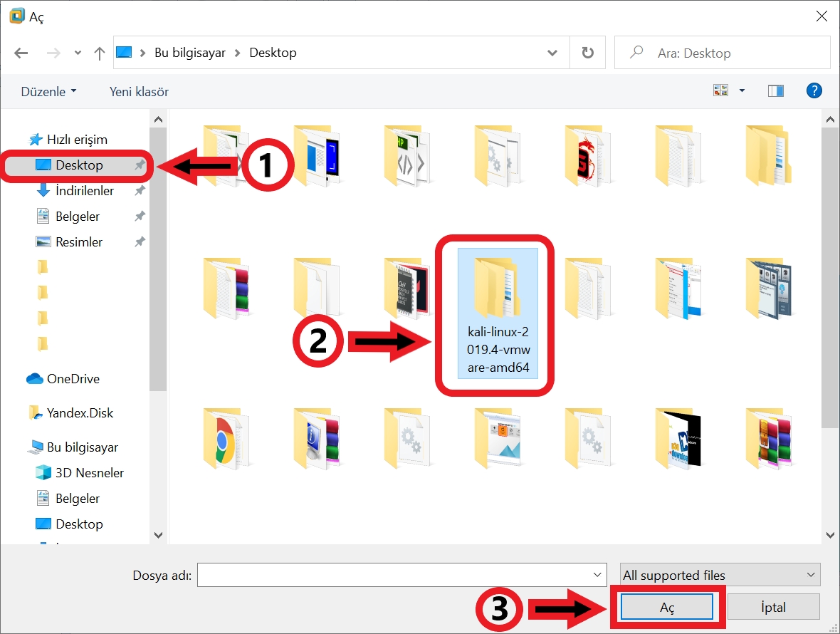Select the folder with blue info icon
The width and height of the screenshot is (840, 634).
(317, 438)
